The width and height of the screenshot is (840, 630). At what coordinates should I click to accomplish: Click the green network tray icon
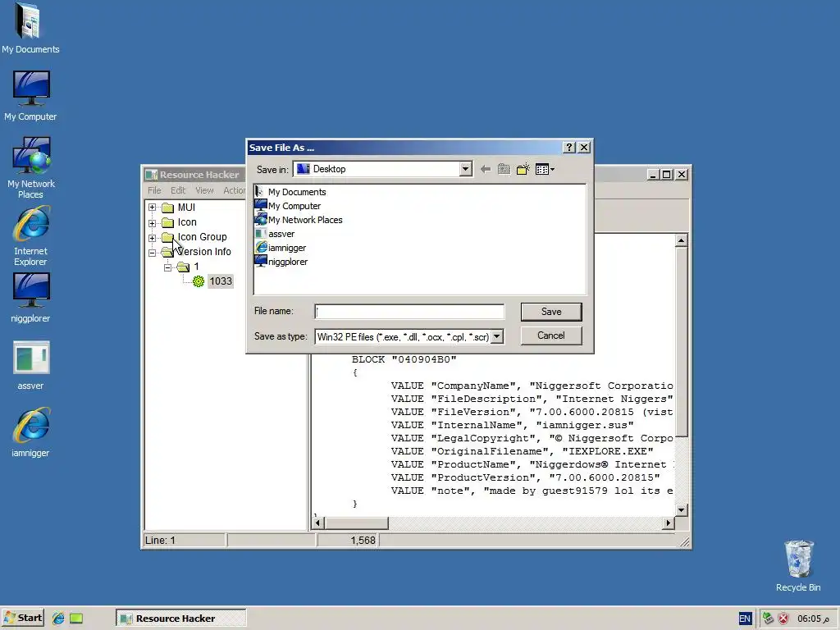pyautogui.click(x=768, y=619)
